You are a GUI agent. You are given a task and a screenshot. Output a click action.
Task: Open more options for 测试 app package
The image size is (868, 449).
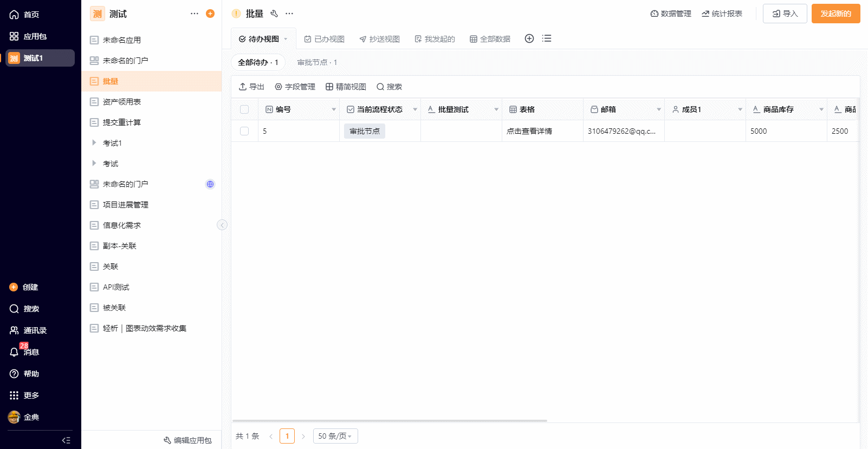click(x=195, y=14)
